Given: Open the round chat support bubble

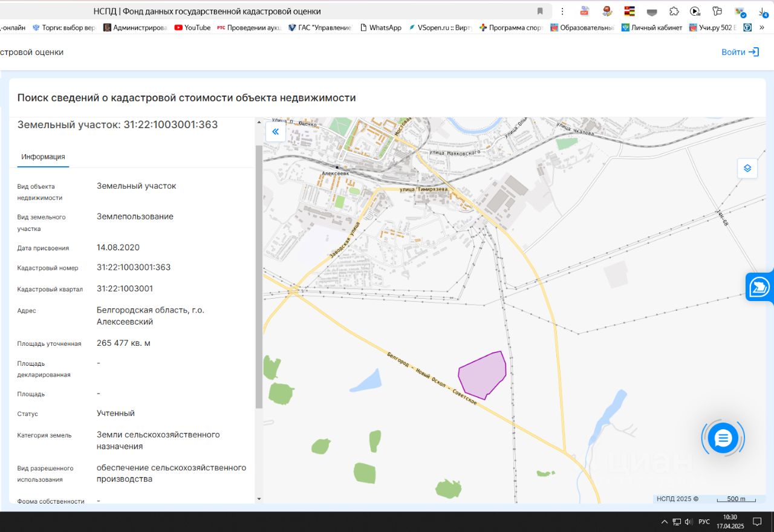Looking at the screenshot, I should (723, 438).
